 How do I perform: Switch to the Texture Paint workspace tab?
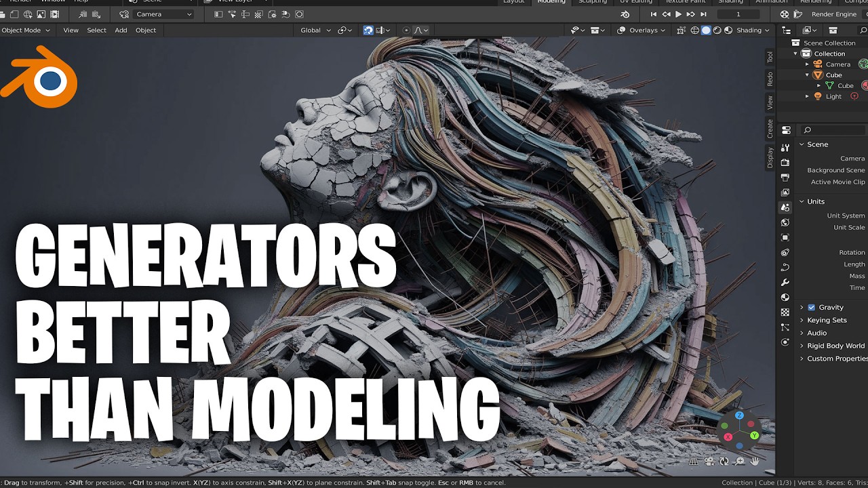(x=685, y=2)
